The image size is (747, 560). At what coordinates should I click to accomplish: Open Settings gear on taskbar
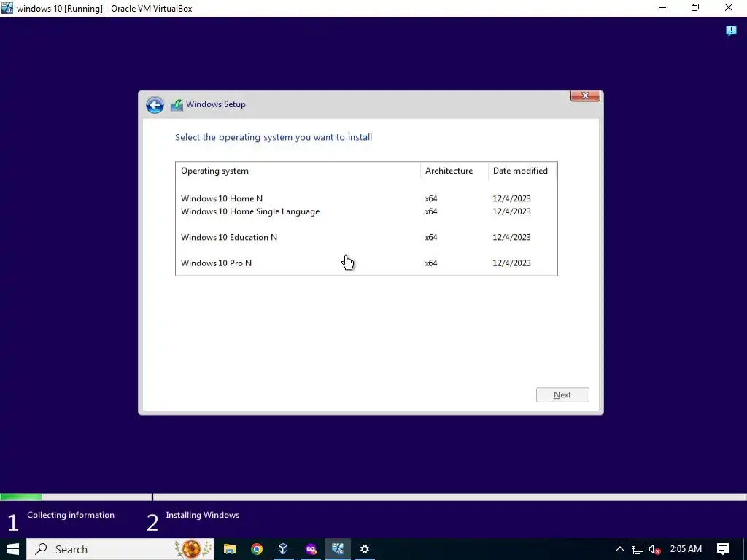point(365,549)
